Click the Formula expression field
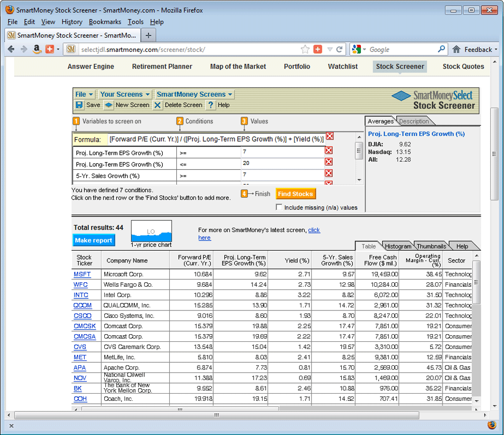 (x=216, y=140)
